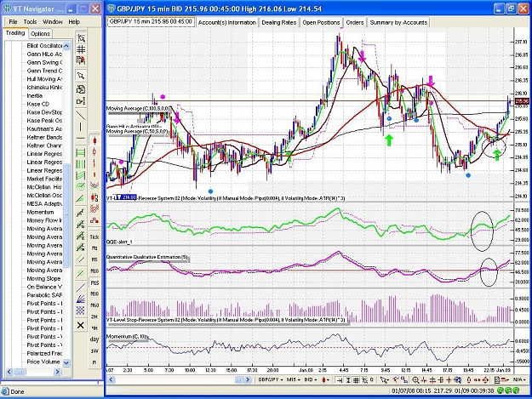Open the candlestick chart style dropdown
532x399 pixels.
[x=326, y=380]
